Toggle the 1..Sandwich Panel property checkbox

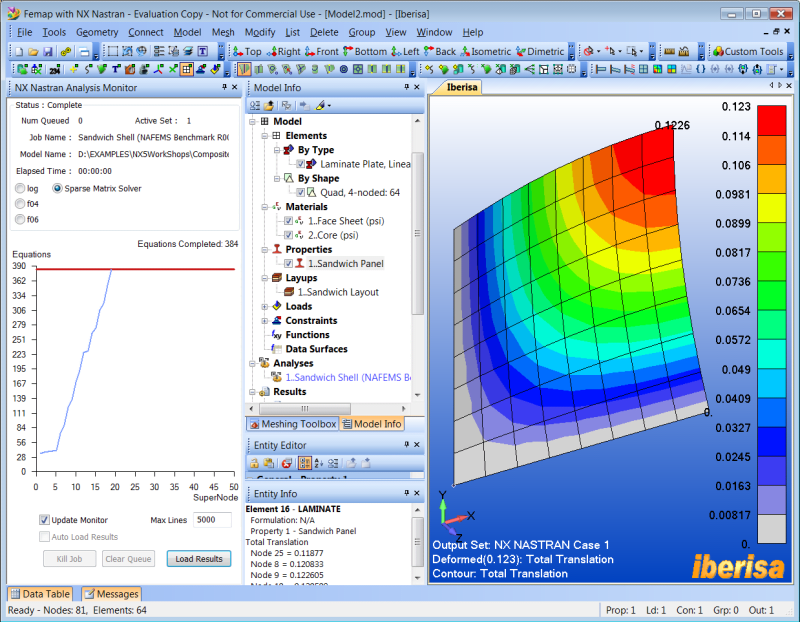(x=288, y=264)
